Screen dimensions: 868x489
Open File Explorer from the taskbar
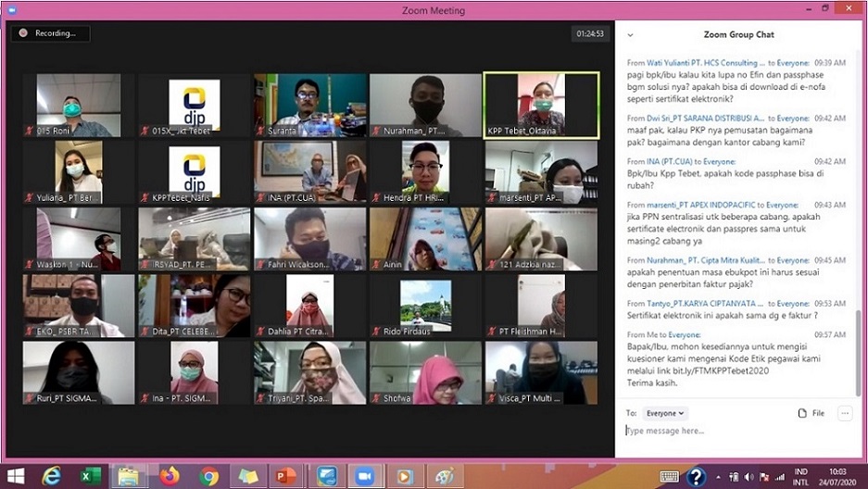[x=128, y=476]
